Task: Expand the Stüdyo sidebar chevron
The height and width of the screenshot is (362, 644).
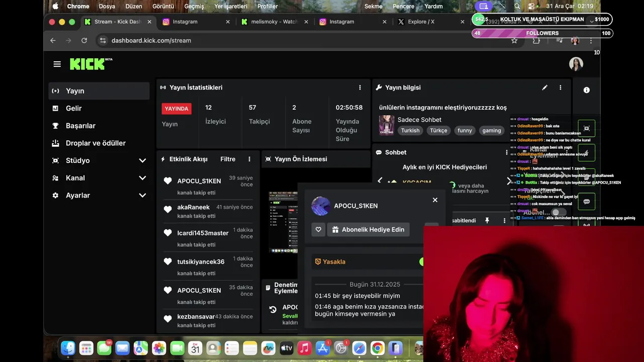Action: [142, 160]
